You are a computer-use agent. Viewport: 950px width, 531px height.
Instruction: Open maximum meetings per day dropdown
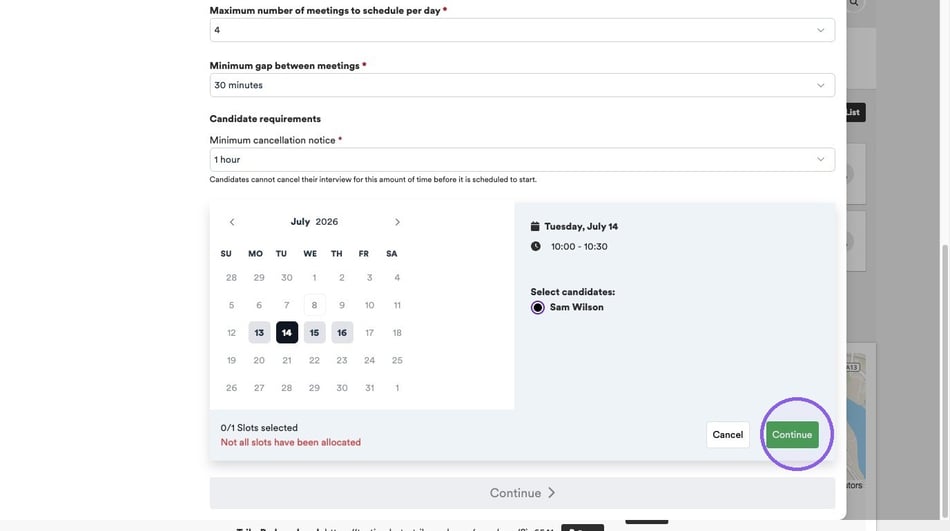[522, 30]
